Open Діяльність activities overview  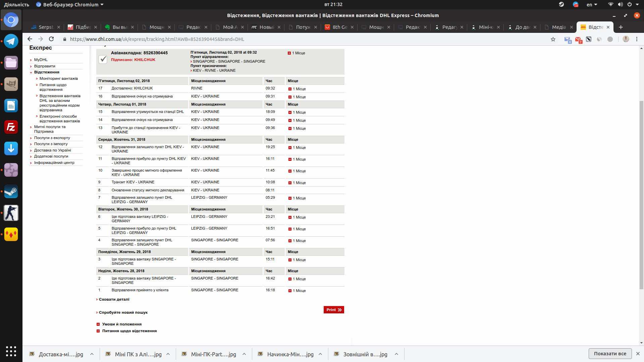[x=16, y=4]
